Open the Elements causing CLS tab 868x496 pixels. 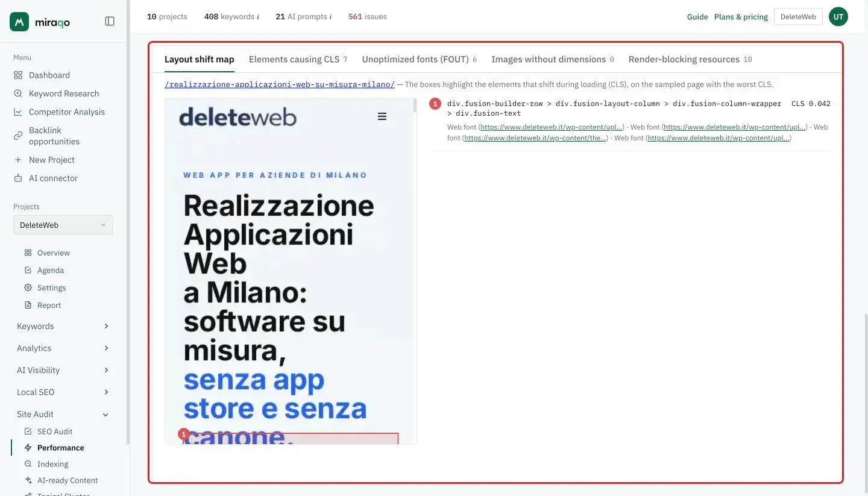tap(298, 59)
